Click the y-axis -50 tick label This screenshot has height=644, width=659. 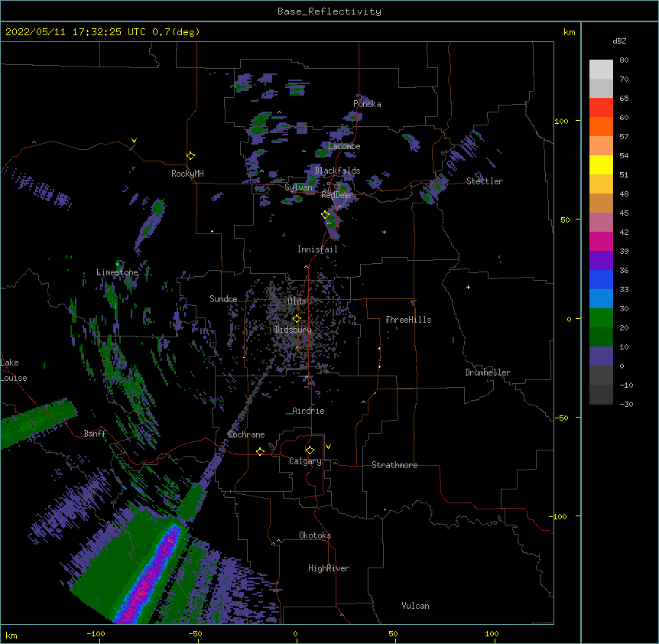pyautogui.click(x=561, y=418)
